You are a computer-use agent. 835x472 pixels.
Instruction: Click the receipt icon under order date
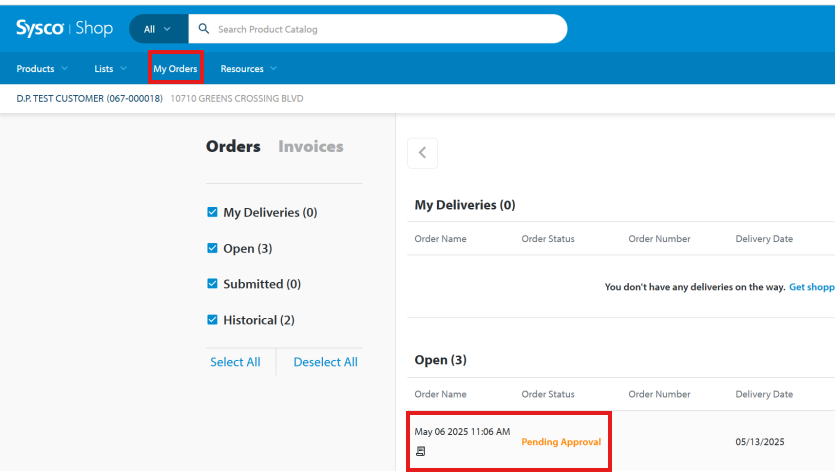(421, 452)
